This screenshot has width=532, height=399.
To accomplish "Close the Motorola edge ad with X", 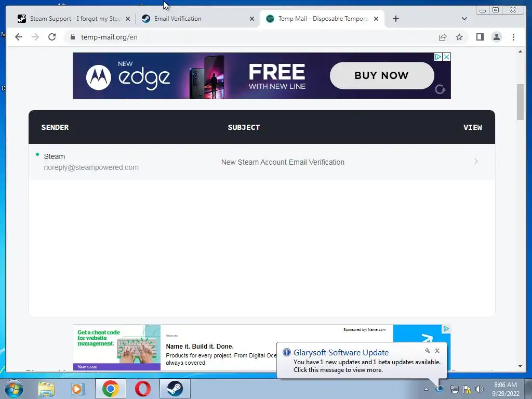I will tap(447, 57).
